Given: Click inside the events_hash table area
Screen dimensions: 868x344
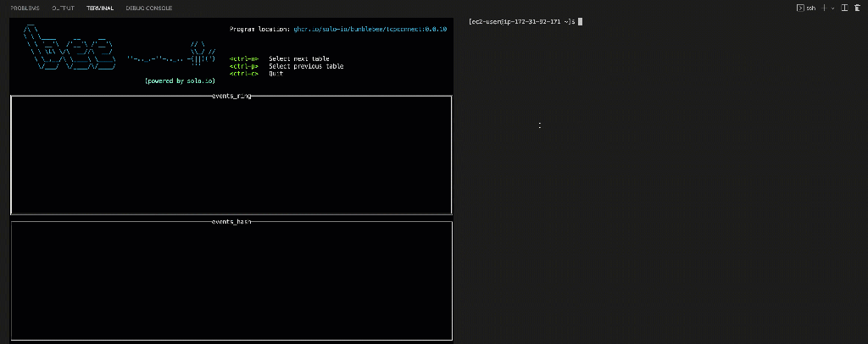Looking at the screenshot, I should tap(231, 281).
